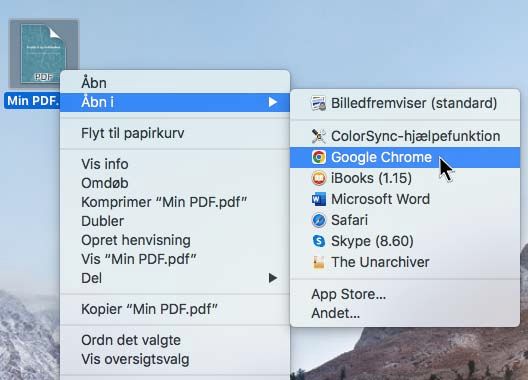This screenshot has width=528, height=380.
Task: Click the Google Chrome icon
Action: [319, 157]
